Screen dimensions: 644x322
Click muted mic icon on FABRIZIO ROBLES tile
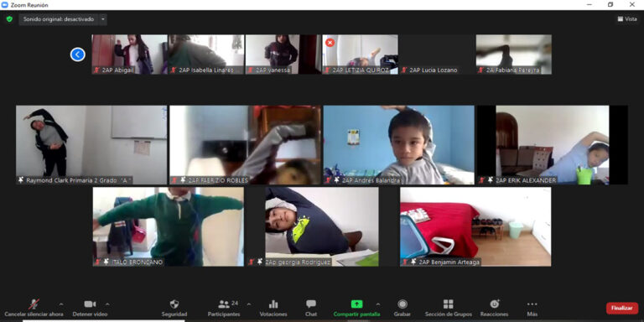click(x=174, y=180)
